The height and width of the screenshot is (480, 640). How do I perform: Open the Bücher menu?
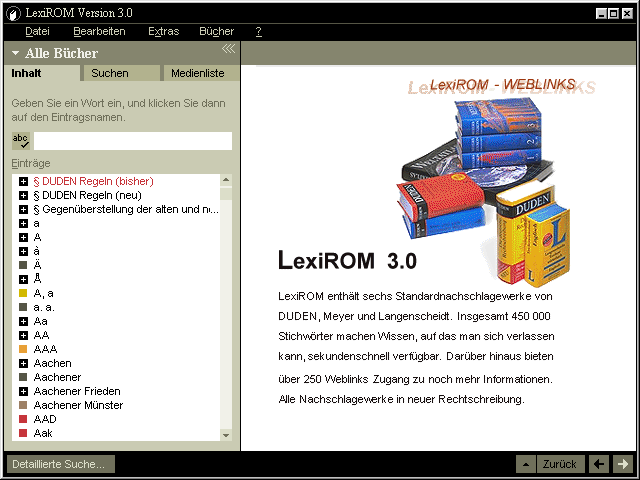tap(216, 31)
